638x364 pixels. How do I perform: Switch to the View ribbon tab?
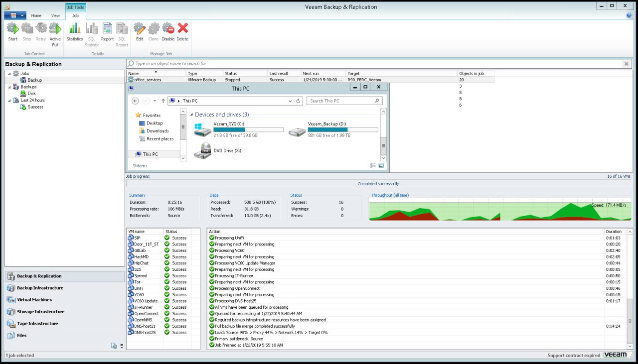55,15
